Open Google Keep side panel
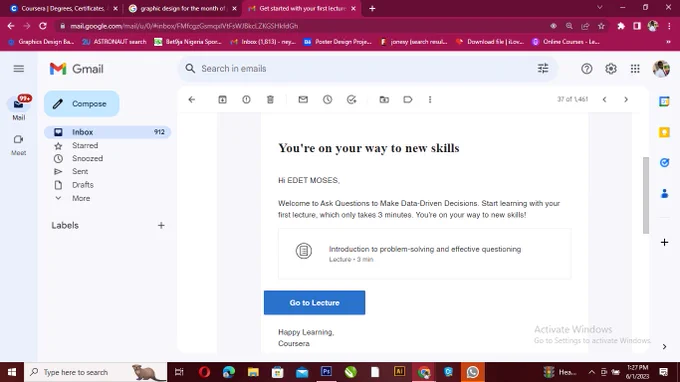Image resolution: width=680 pixels, height=382 pixels. tap(664, 132)
